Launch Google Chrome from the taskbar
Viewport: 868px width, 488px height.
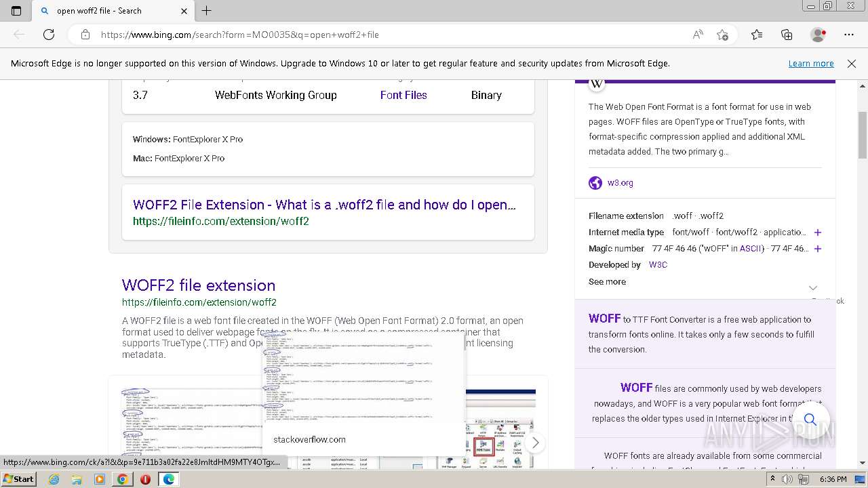click(122, 479)
